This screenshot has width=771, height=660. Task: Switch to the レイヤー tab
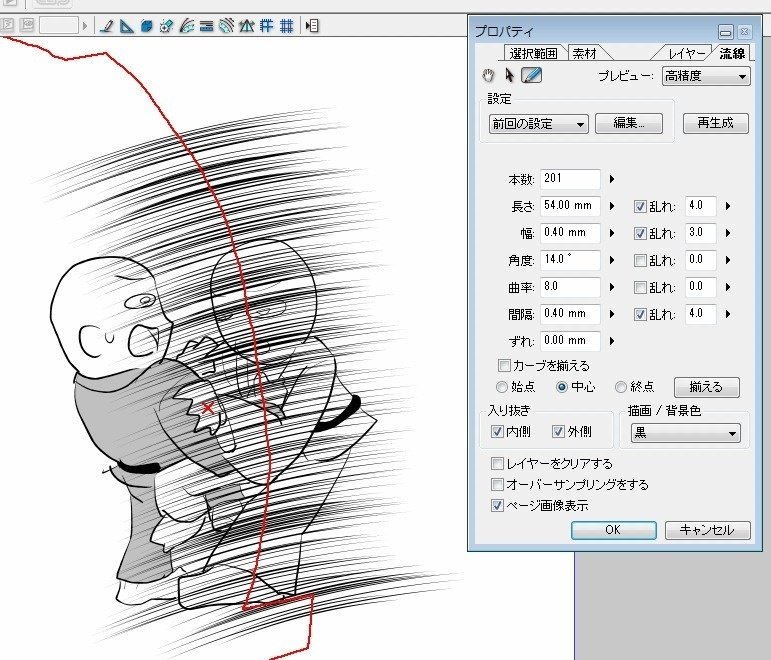coord(686,53)
